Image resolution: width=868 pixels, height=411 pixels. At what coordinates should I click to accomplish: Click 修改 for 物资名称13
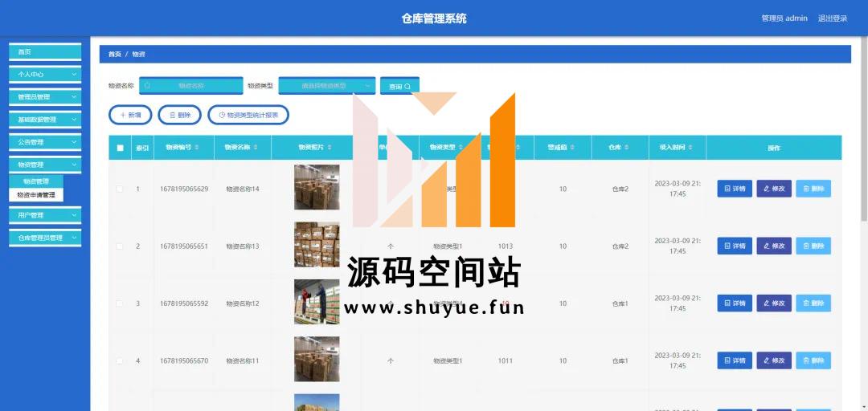point(774,246)
